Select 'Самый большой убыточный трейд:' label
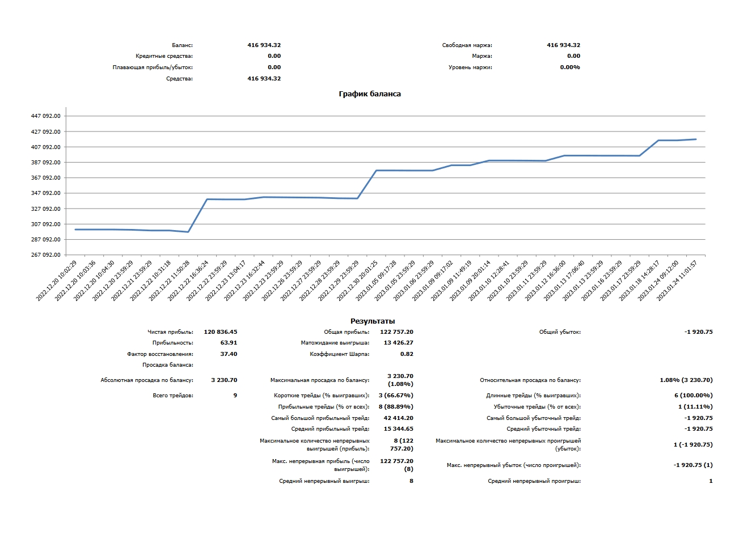756x535 pixels. click(x=534, y=418)
